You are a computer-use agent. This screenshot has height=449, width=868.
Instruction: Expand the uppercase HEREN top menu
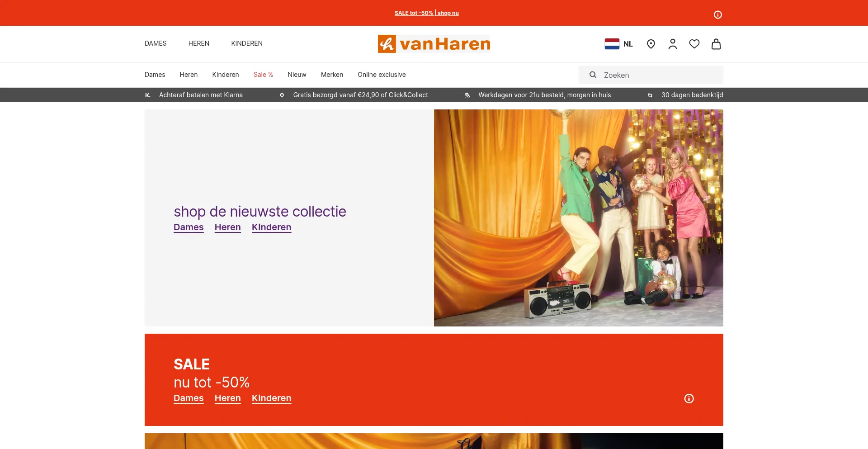198,43
